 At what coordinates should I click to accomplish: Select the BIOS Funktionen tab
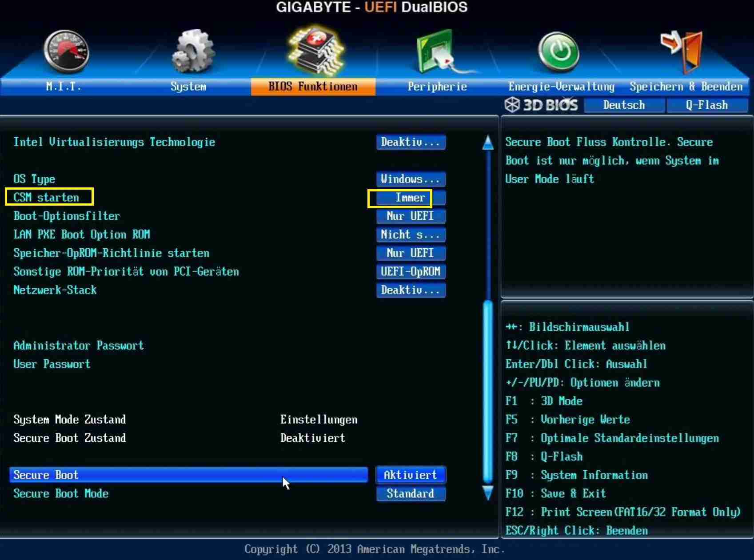click(x=313, y=87)
